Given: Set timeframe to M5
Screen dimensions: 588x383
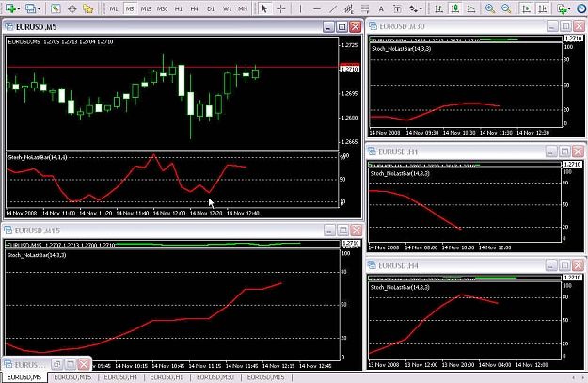Looking at the screenshot, I should tap(130, 8).
